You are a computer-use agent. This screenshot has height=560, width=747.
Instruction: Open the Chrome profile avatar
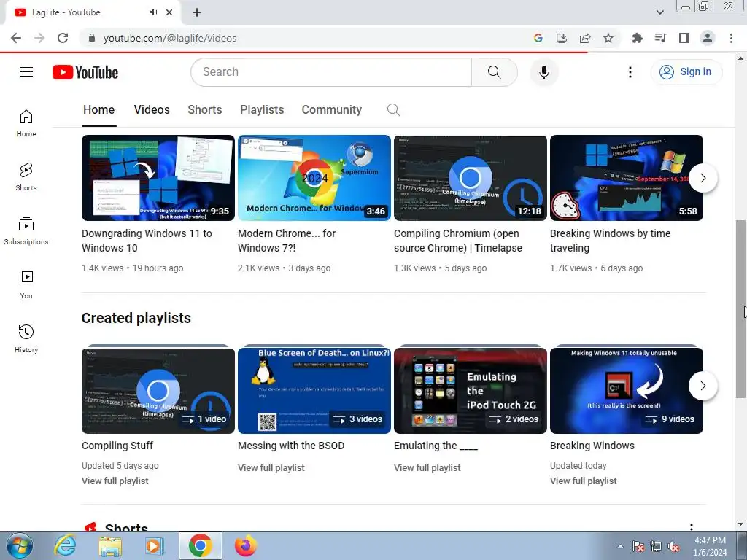[708, 38]
